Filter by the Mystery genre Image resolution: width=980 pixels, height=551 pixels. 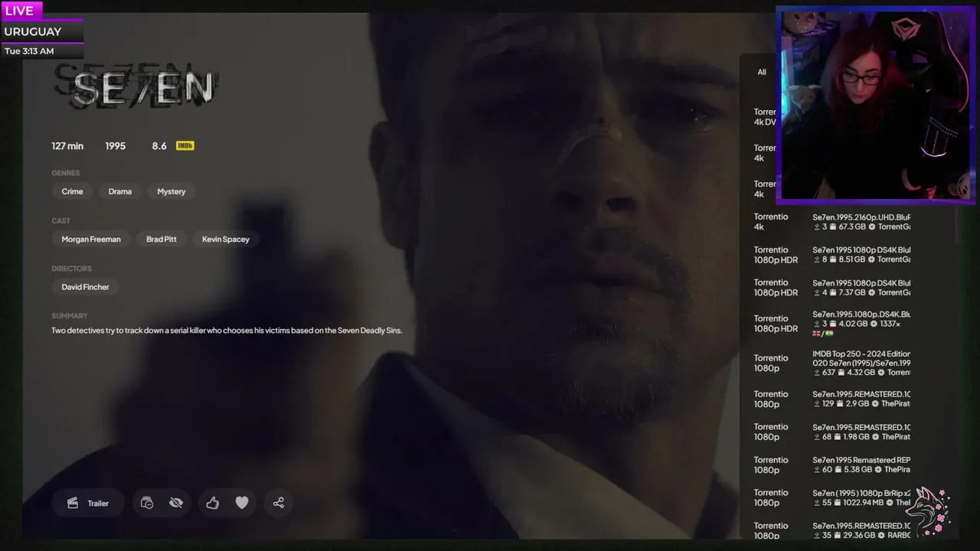tap(171, 191)
